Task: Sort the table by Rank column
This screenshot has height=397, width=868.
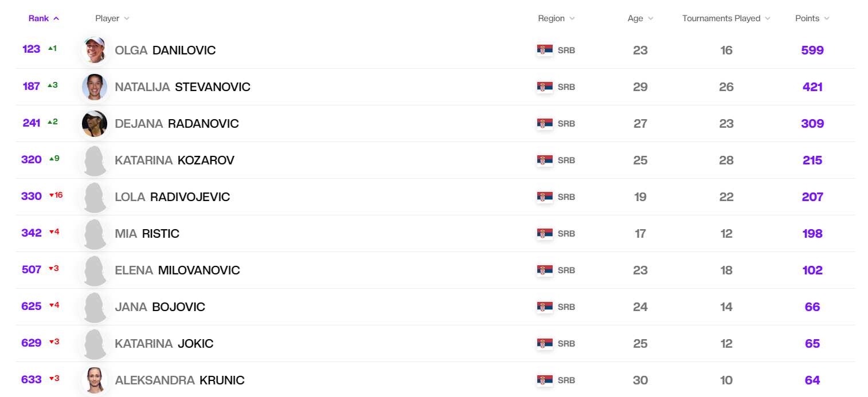Action: [44, 18]
